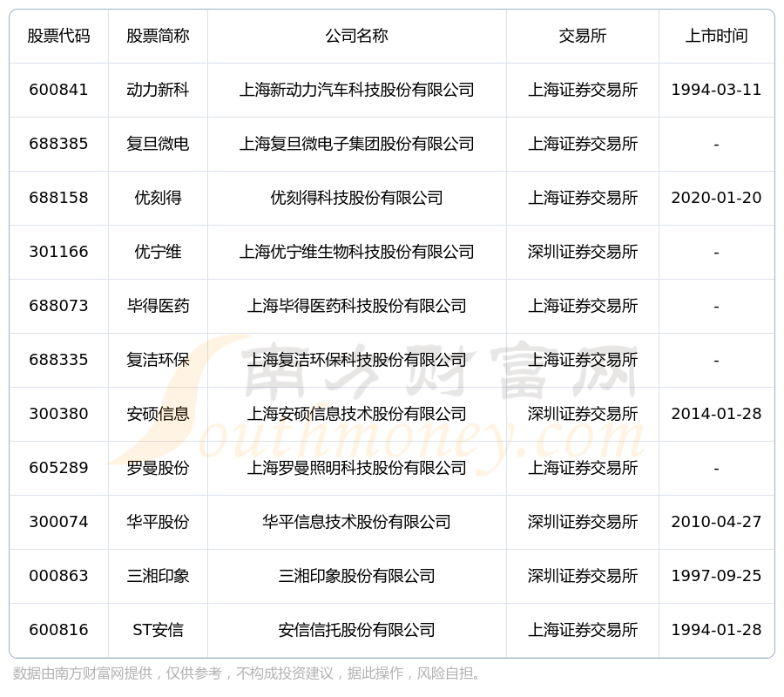Click 优刻得科技股份有限公司 company name

(x=357, y=198)
